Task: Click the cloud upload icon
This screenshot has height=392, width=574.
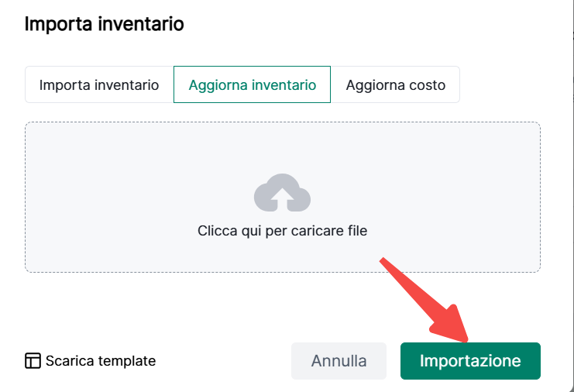Action: click(x=282, y=193)
